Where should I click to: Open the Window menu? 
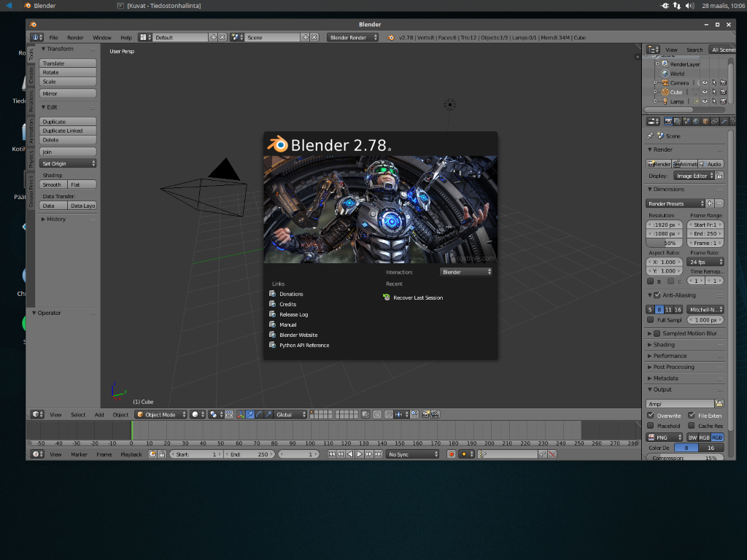(x=102, y=38)
